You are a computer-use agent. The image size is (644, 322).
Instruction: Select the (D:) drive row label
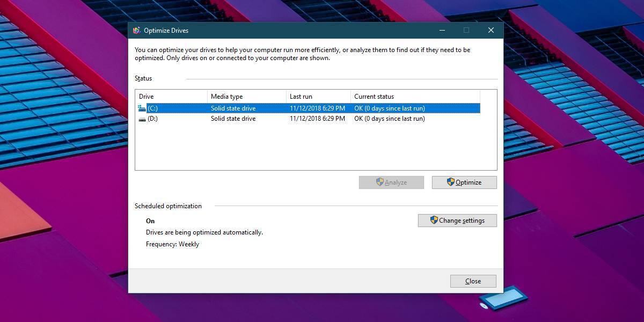(153, 119)
